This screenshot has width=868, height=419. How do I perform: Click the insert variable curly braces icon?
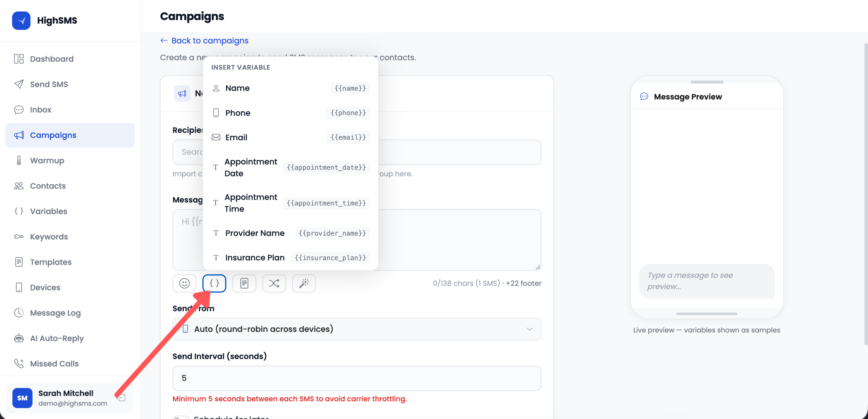tap(214, 283)
